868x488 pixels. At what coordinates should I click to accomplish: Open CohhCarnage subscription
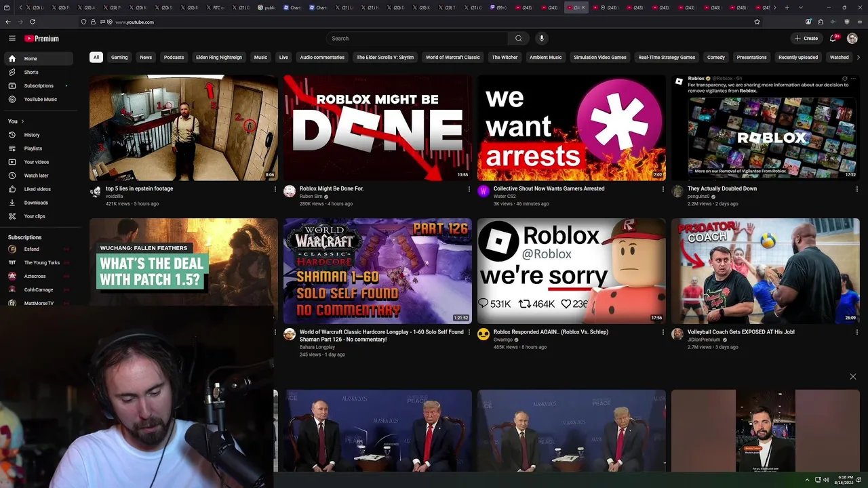[37, 289]
